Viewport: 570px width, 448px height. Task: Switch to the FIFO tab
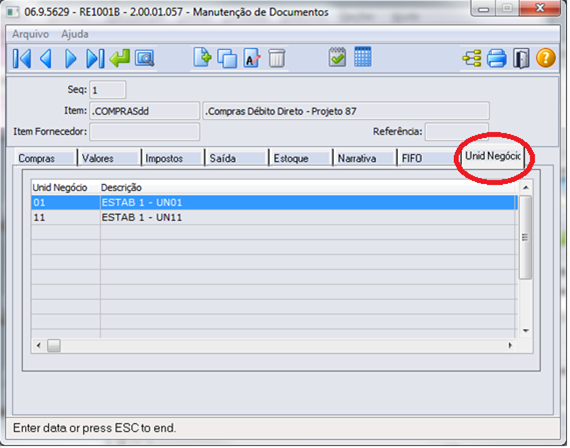[x=428, y=159]
